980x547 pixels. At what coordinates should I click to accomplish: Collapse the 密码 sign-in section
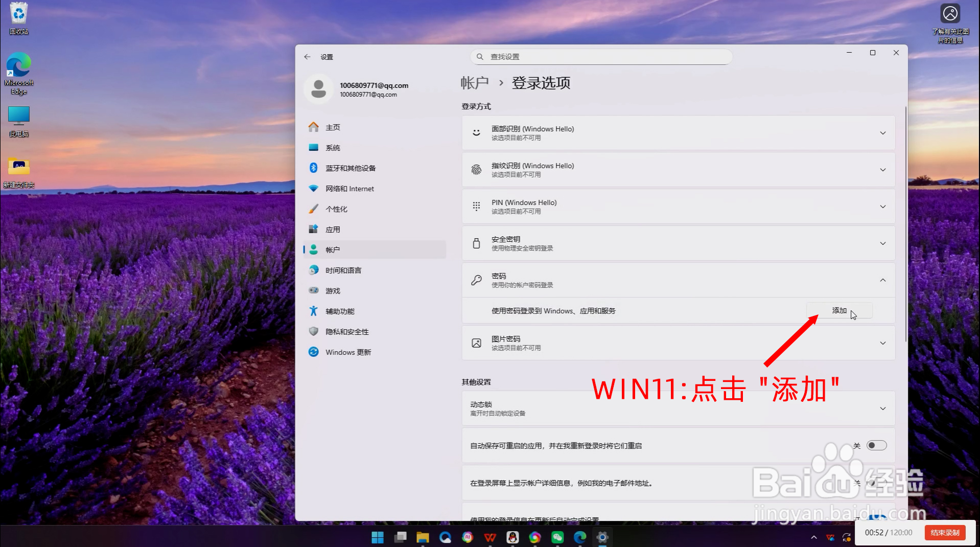point(882,280)
